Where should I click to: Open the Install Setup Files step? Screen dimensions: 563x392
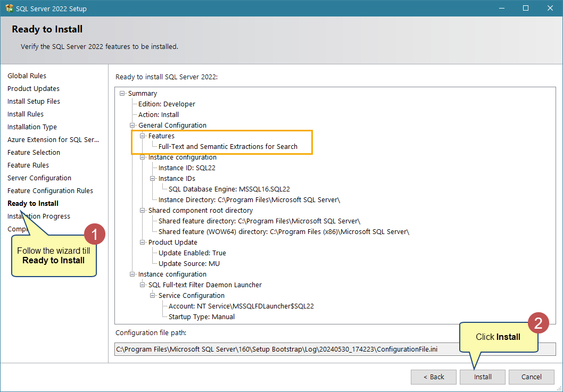coord(34,101)
